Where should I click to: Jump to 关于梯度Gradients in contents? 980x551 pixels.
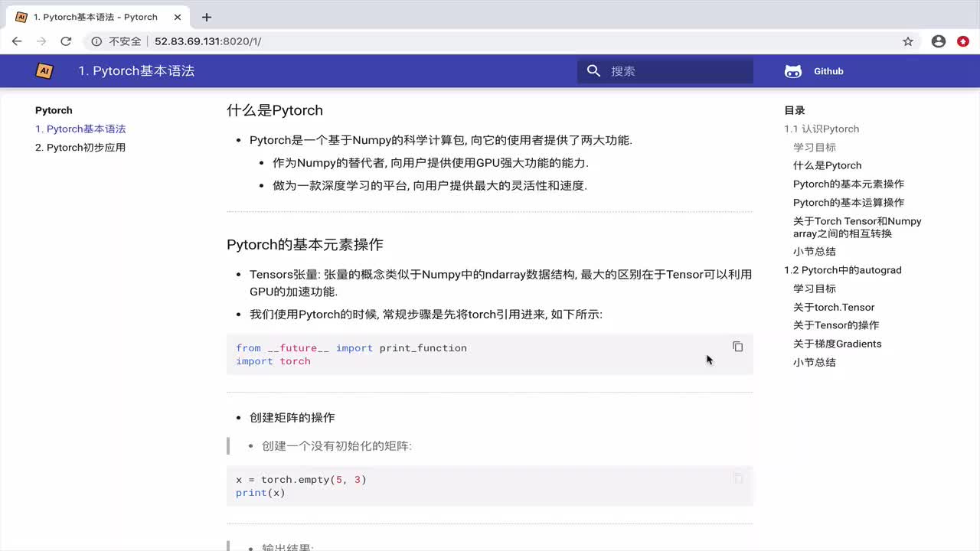click(x=838, y=344)
